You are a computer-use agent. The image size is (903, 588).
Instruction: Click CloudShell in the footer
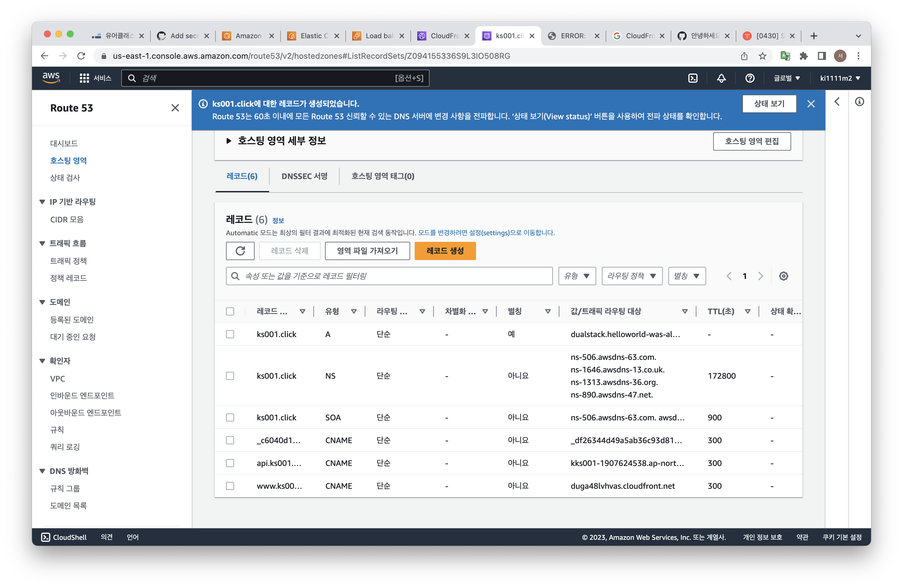coord(64,537)
